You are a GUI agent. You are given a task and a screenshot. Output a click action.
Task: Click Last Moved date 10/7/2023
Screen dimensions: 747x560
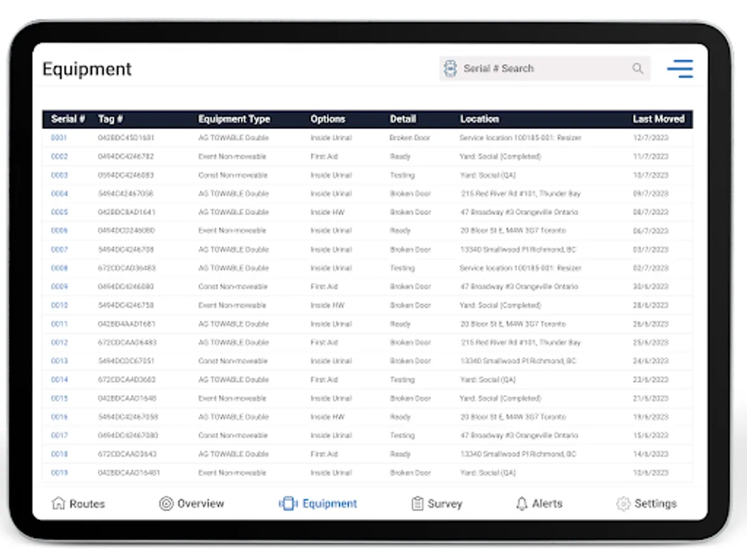tap(651, 175)
